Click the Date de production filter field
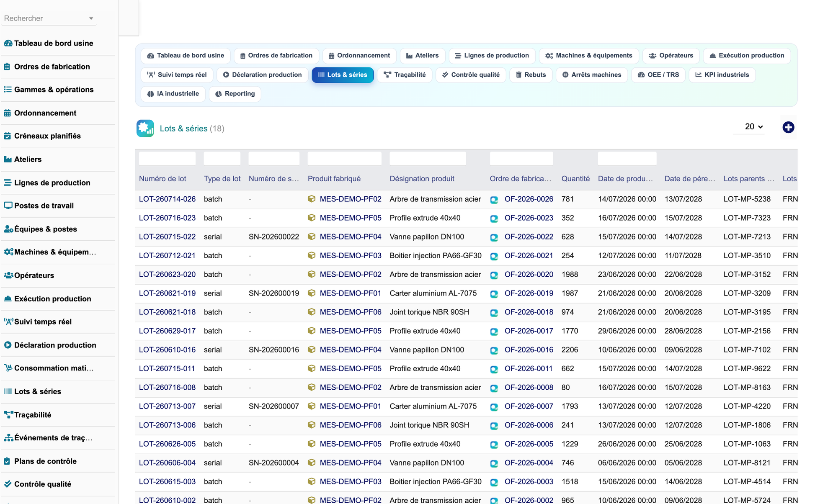This screenshot has width=815, height=504. pyautogui.click(x=627, y=159)
